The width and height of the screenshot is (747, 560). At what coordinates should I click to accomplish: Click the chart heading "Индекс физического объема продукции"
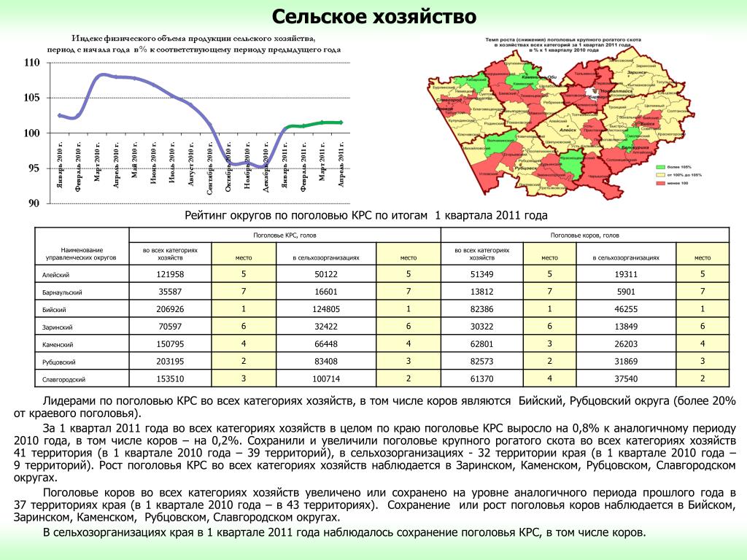(x=193, y=39)
